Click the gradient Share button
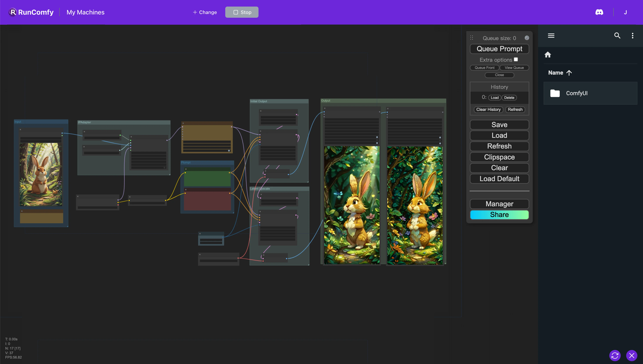This screenshot has width=643, height=364. coord(499,214)
